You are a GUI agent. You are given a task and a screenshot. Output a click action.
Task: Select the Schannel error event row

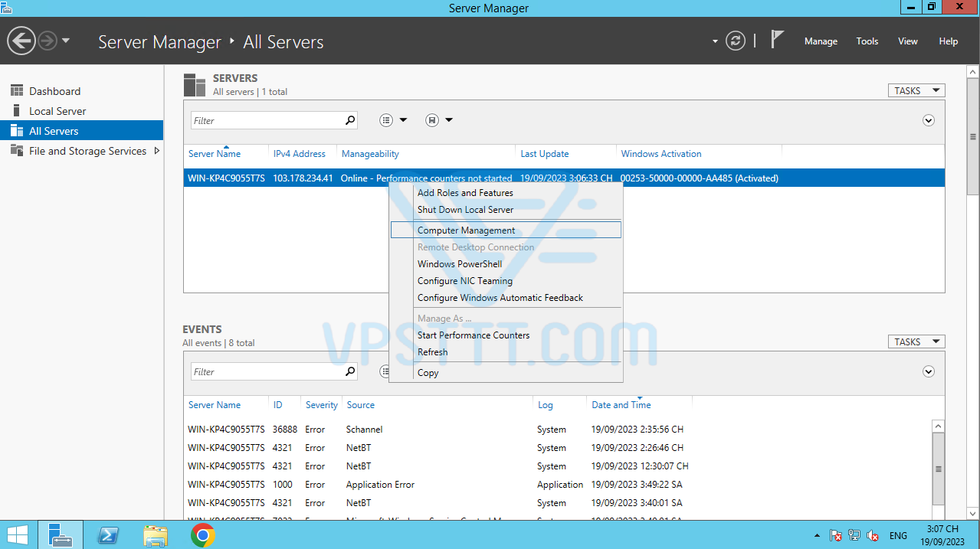click(557, 430)
